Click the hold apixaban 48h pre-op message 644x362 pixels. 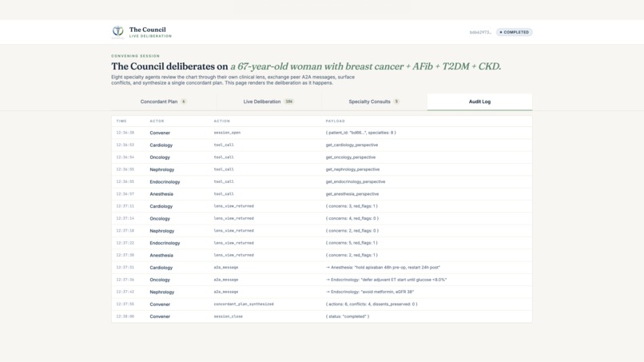(x=383, y=268)
